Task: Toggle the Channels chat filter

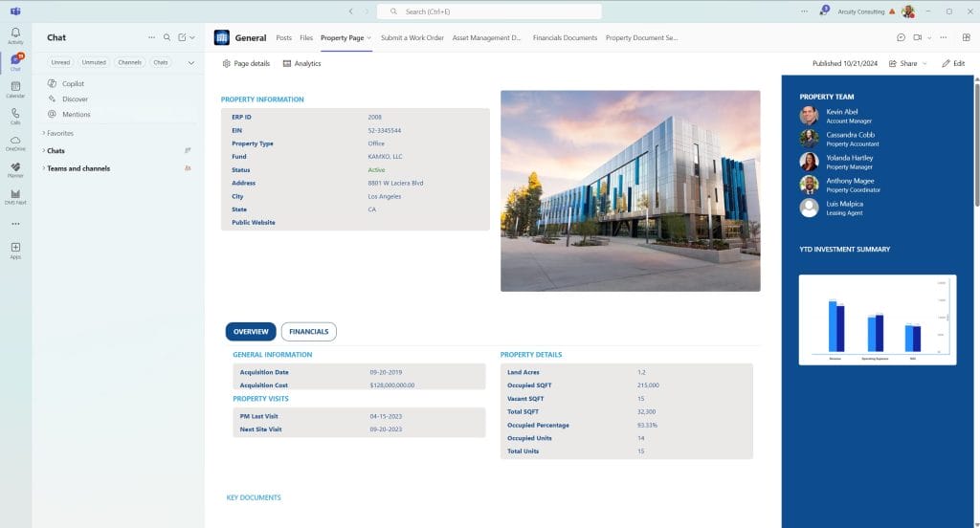Action: coord(130,62)
